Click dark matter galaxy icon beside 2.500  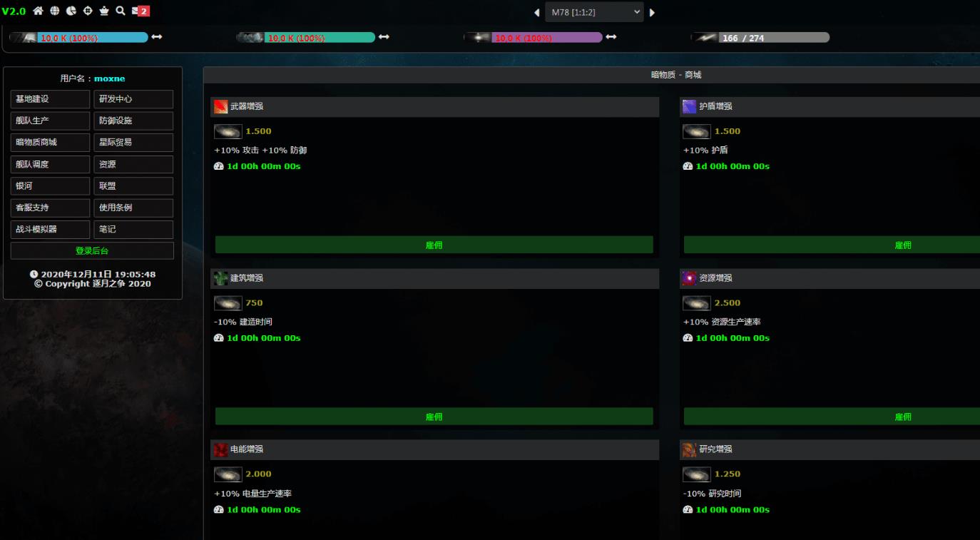(x=697, y=303)
